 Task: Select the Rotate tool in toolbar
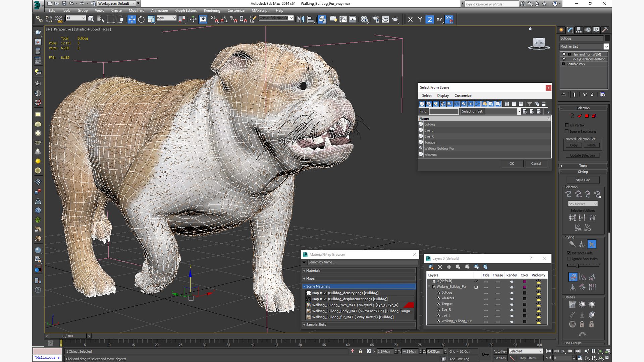(141, 19)
